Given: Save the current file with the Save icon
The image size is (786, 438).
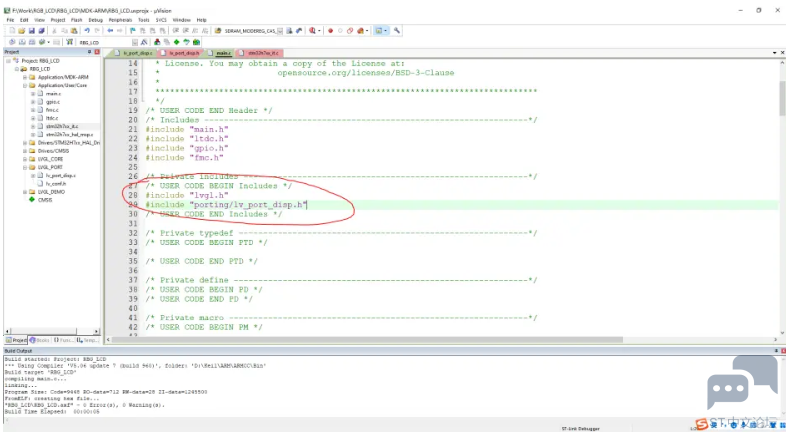Looking at the screenshot, I should point(31,31).
